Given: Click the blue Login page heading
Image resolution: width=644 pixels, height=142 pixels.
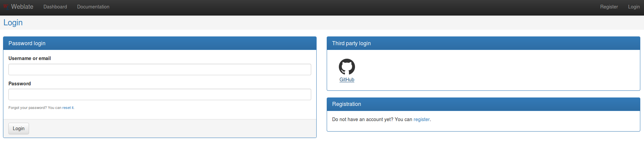Looking at the screenshot, I should pyautogui.click(x=13, y=23).
